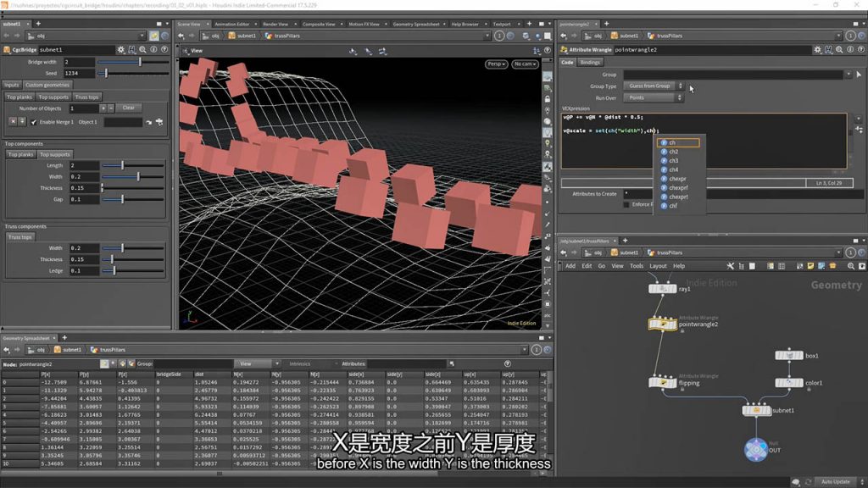This screenshot has height=488, width=868.
Task: Open View dropdown in Geometry Spreadsheet
Action: (x=257, y=364)
